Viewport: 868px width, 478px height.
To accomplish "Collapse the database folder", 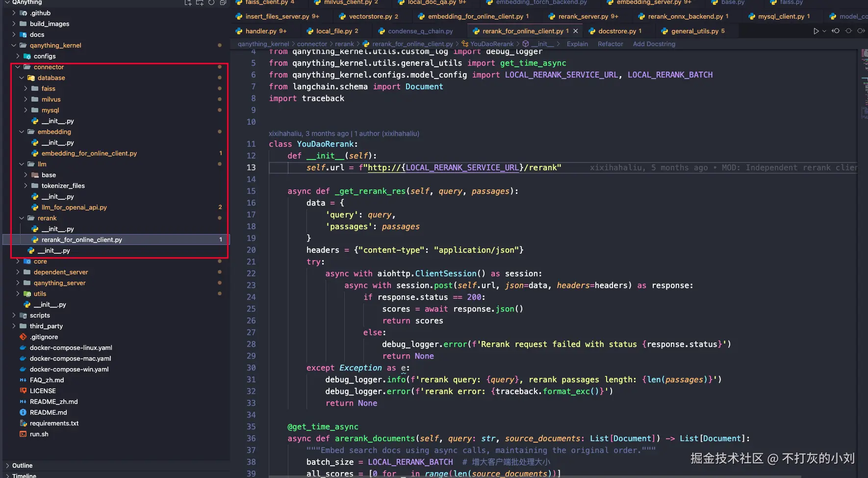I will pos(22,78).
